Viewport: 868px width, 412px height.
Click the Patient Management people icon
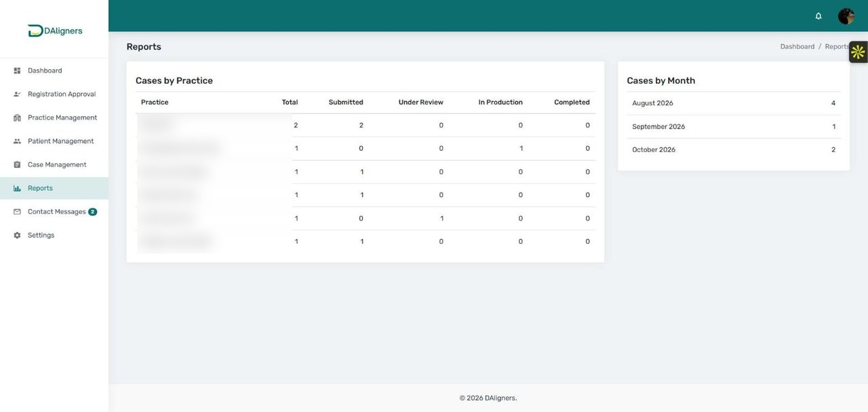[x=17, y=141]
